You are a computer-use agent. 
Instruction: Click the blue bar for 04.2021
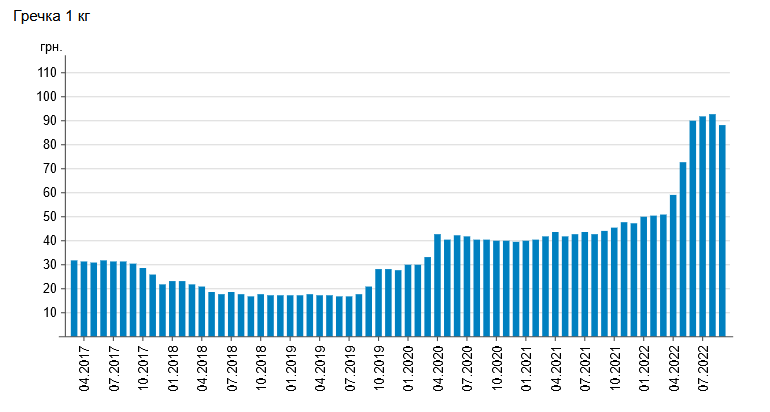[x=555, y=284]
